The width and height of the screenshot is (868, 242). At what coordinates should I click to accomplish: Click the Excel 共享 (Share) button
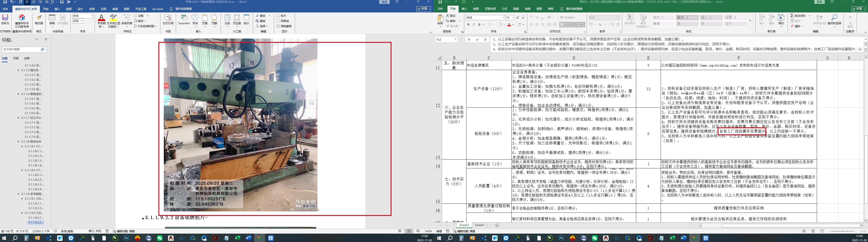pyautogui.click(x=858, y=9)
